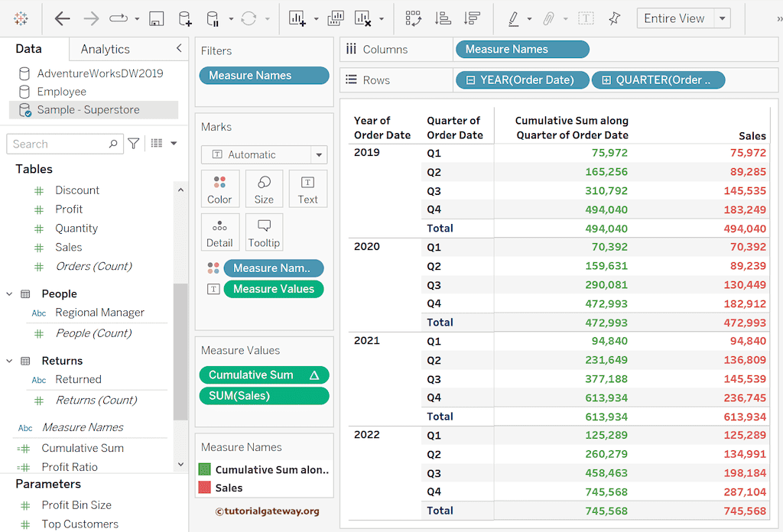Click the Size button in Marks
The image size is (783, 532).
point(264,189)
